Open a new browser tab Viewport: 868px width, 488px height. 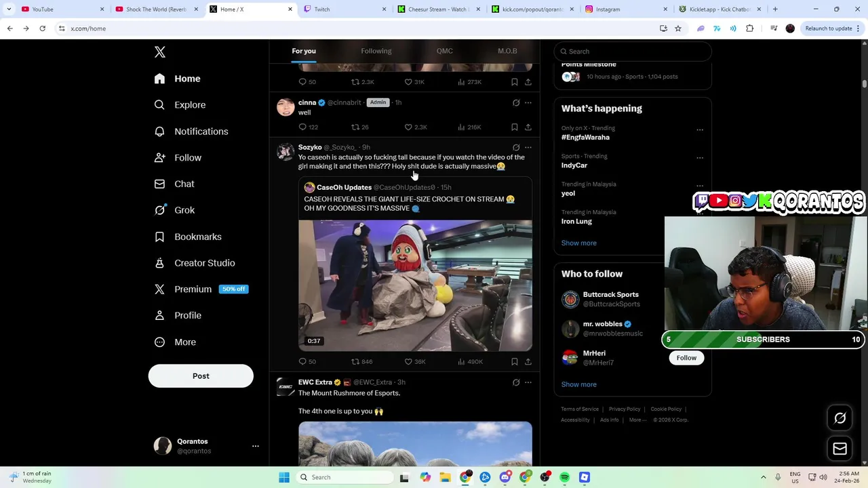point(775,9)
